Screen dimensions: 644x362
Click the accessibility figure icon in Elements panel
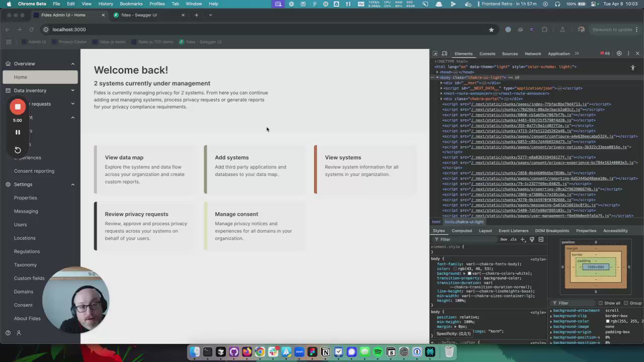633,67
